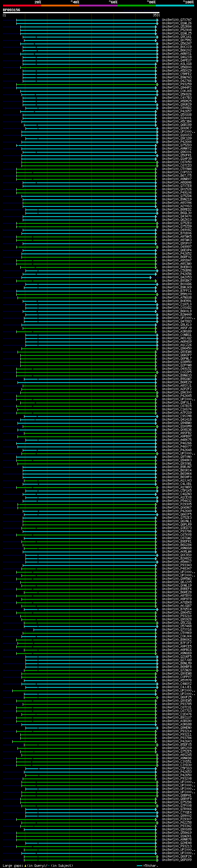Select the UniRef100_Q43470 label
197x868 pixels.
tap(176, 216)
